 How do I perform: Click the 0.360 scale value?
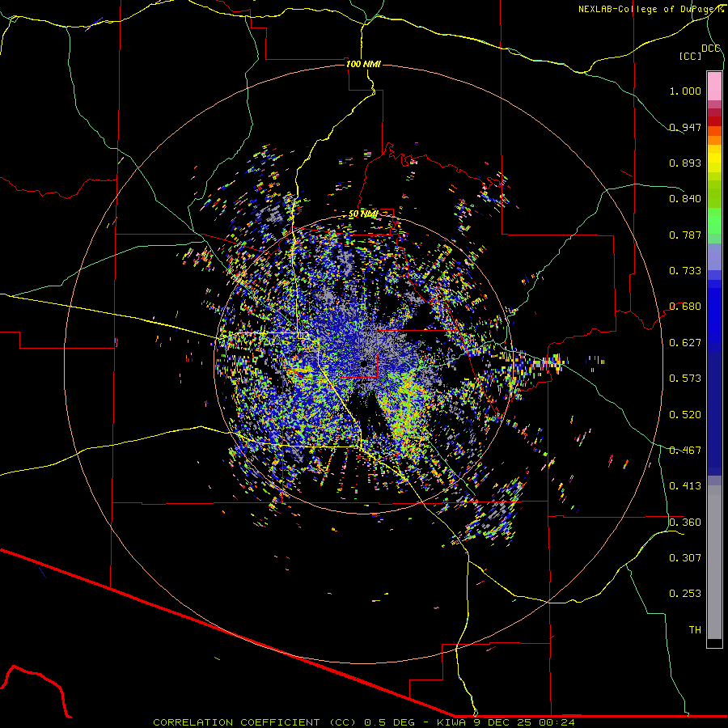pos(685,523)
